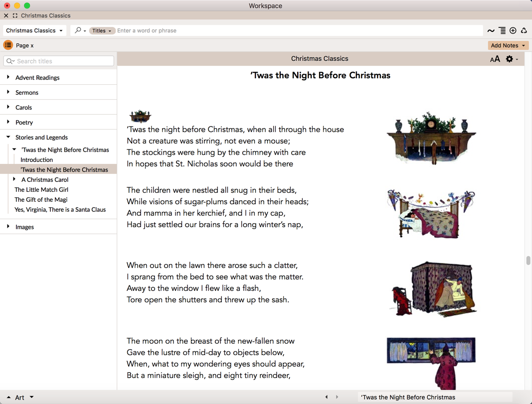Image resolution: width=532 pixels, height=404 pixels.
Task: Expand the Sermons section
Action: click(x=8, y=92)
